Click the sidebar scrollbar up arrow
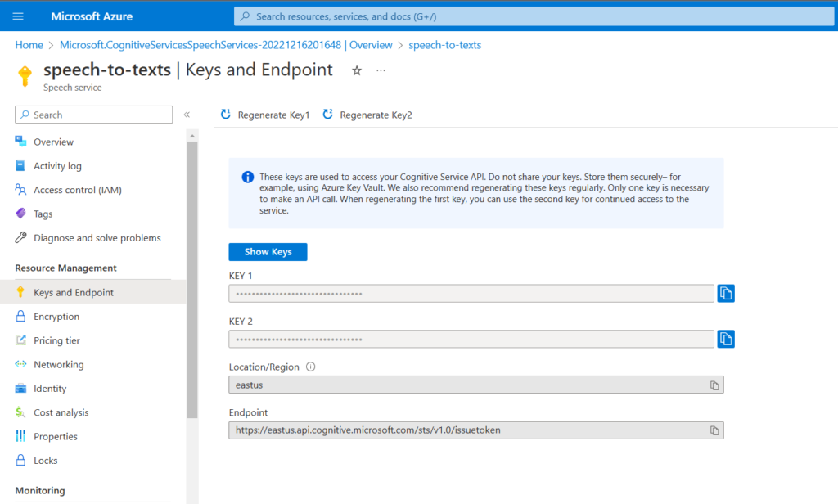Screen dimensions: 838x504 [x=192, y=137]
